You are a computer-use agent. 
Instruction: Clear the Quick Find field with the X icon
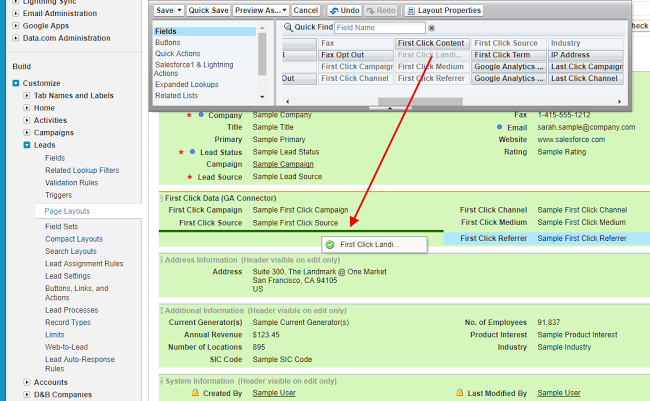[432, 28]
